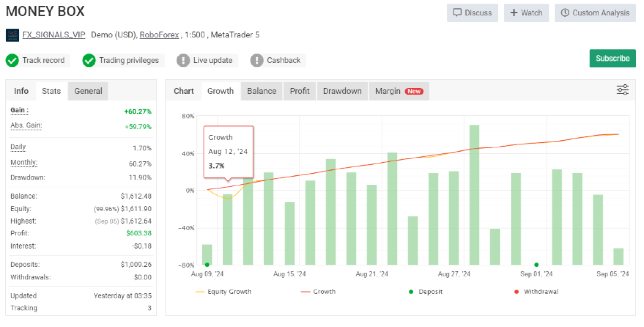Toggle Deposit legend marker visibility
This screenshot has height=327, width=644.
(x=425, y=292)
